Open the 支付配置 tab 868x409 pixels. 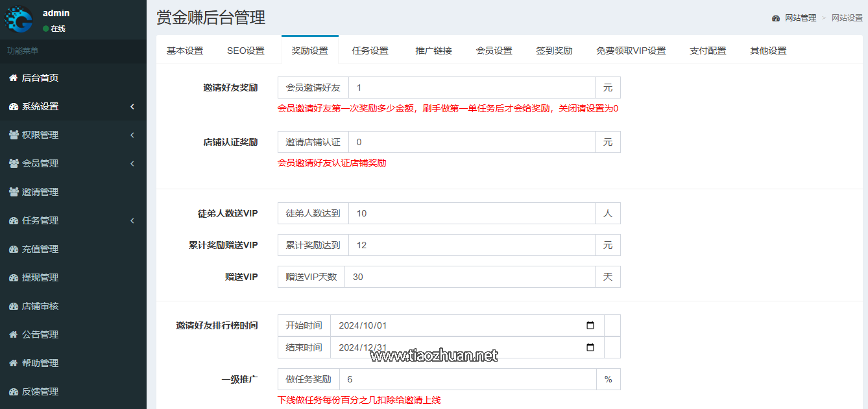coord(708,51)
